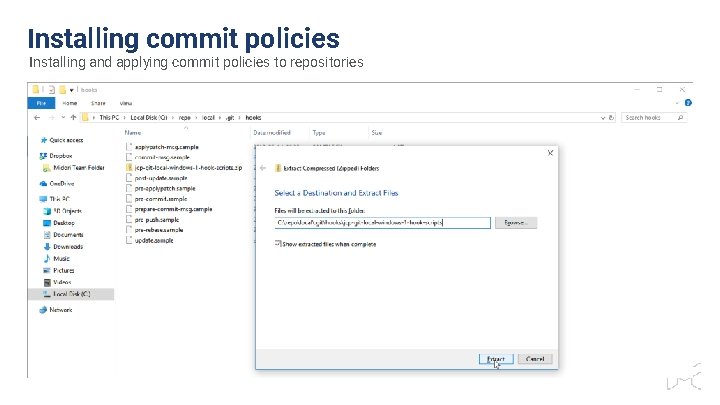Open the Home ribbon tab

(x=70, y=103)
